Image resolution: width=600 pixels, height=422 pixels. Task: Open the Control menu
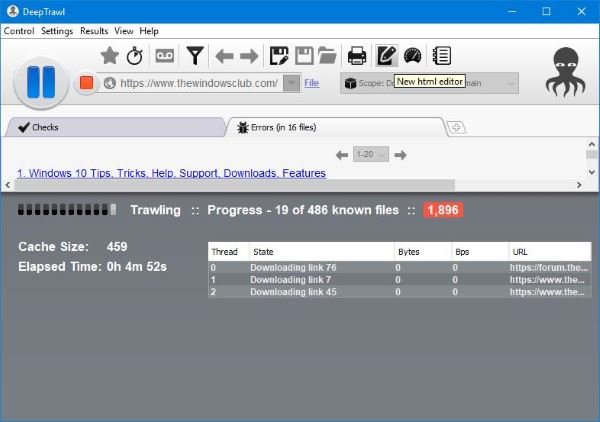tap(19, 31)
